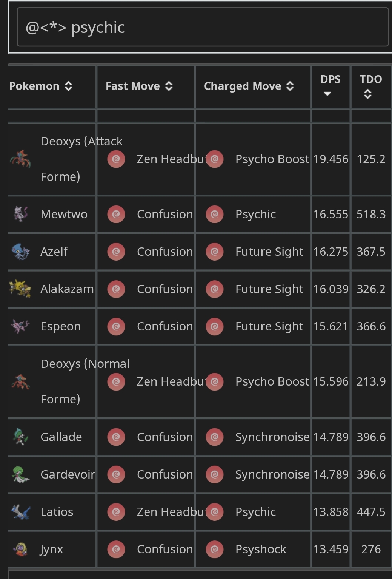Screen dimensions: 392x579
Task: Click the Espeon sprite icon
Action: coord(20,326)
